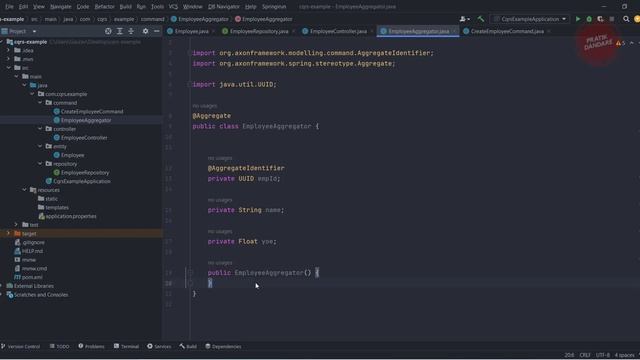Click UTF-8 encoding in status bar
Image resolution: width=640 pixels, height=360 pixels.
602,355
